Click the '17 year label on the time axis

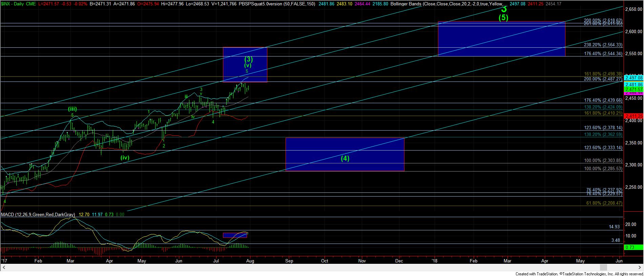[4, 261]
